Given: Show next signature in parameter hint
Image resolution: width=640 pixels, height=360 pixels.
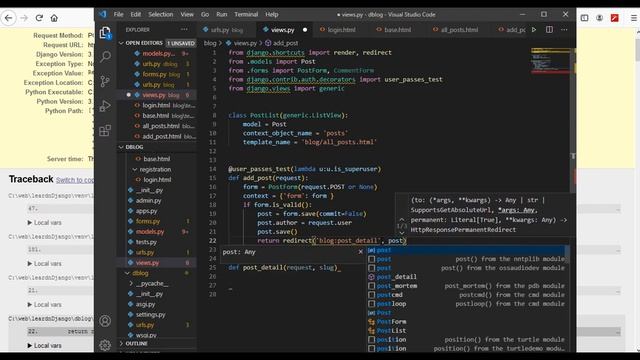Looking at the screenshot, I should (x=402, y=233).
